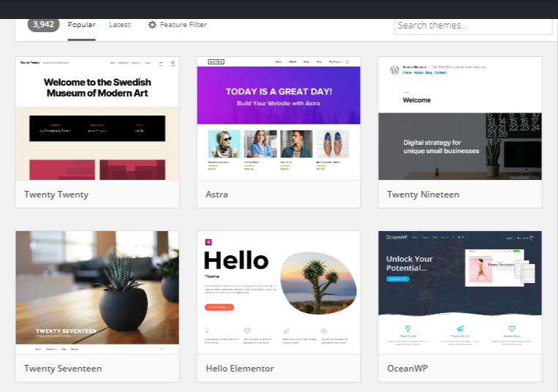The width and height of the screenshot is (558, 392).
Task: Click the blue button in OceanWP preview
Action: [398, 279]
